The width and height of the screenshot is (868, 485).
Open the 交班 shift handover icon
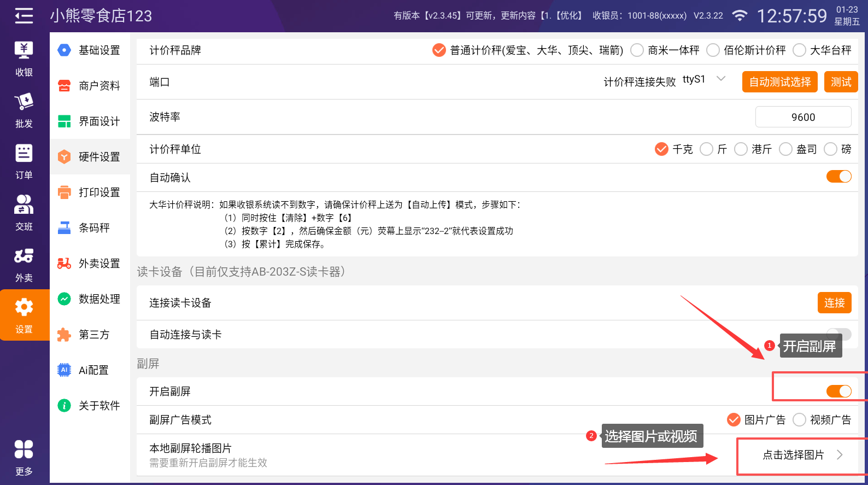[x=24, y=213]
